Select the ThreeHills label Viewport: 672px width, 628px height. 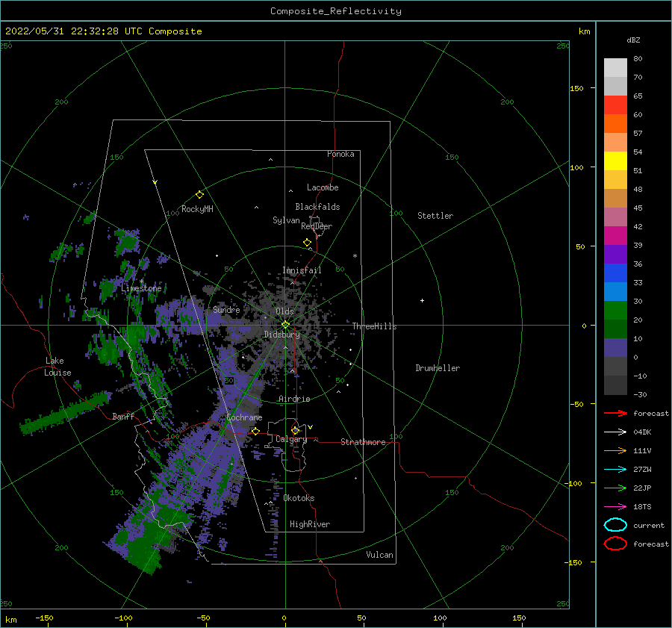point(375,326)
